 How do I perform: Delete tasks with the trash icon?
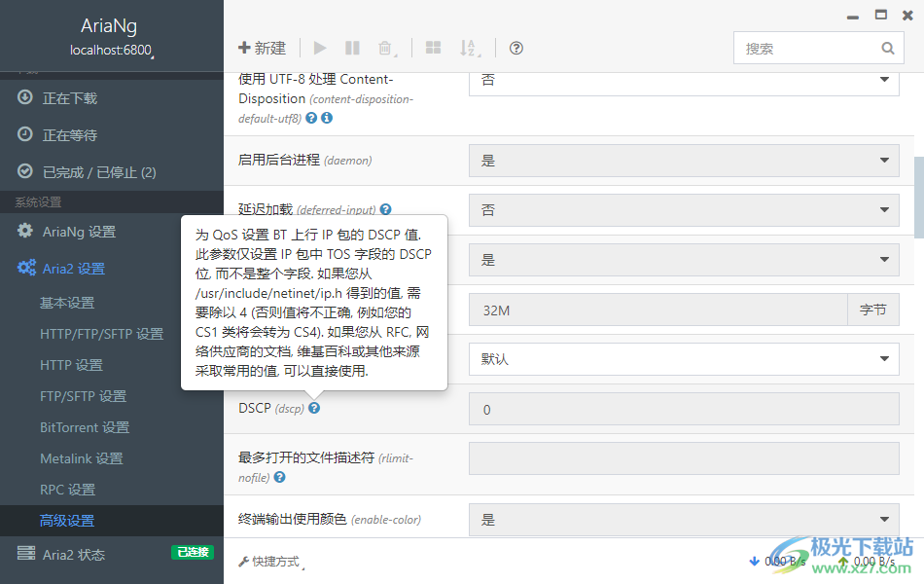(x=385, y=48)
